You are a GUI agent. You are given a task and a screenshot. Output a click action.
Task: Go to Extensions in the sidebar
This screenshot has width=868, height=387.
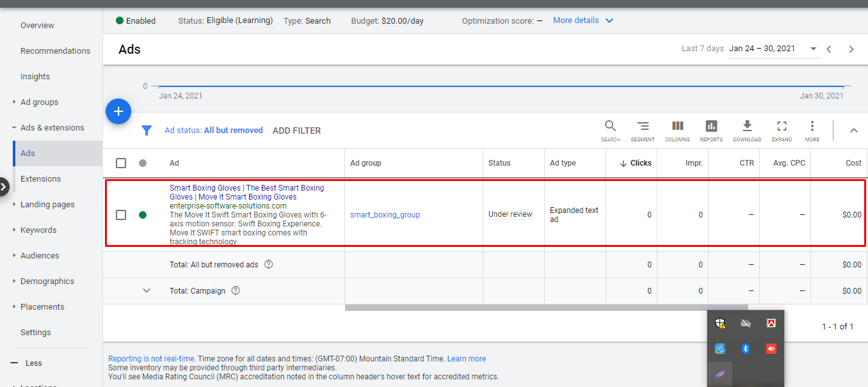(40, 178)
